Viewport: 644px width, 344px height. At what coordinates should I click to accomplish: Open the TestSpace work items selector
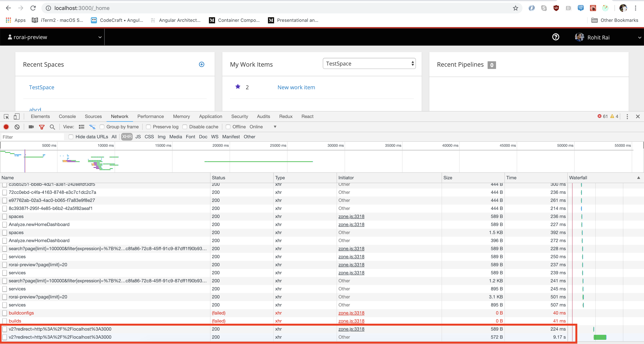[369, 63]
